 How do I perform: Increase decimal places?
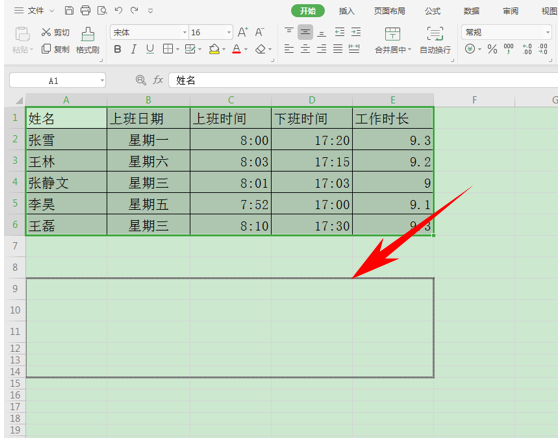point(527,49)
